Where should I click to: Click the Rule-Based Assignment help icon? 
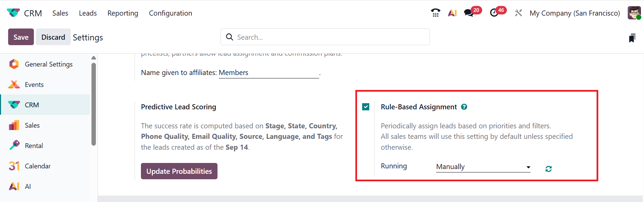(464, 107)
